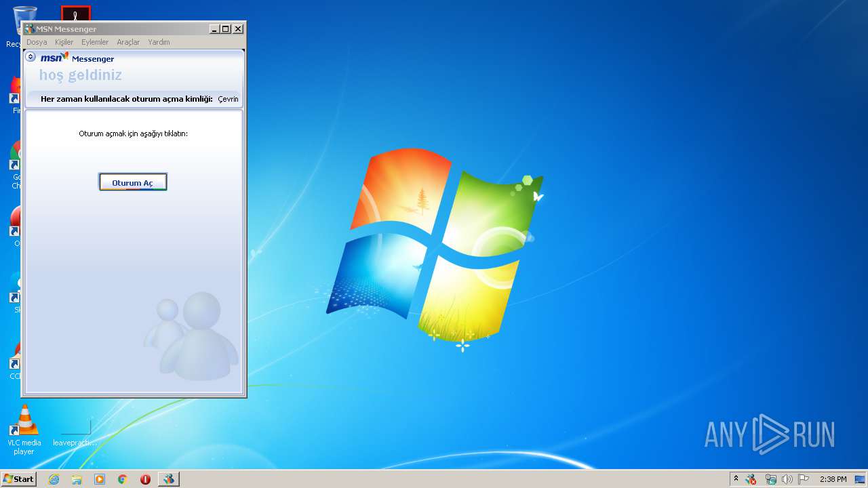Open the network tray icon
Viewport: 868px width, 488px height.
coord(770,479)
